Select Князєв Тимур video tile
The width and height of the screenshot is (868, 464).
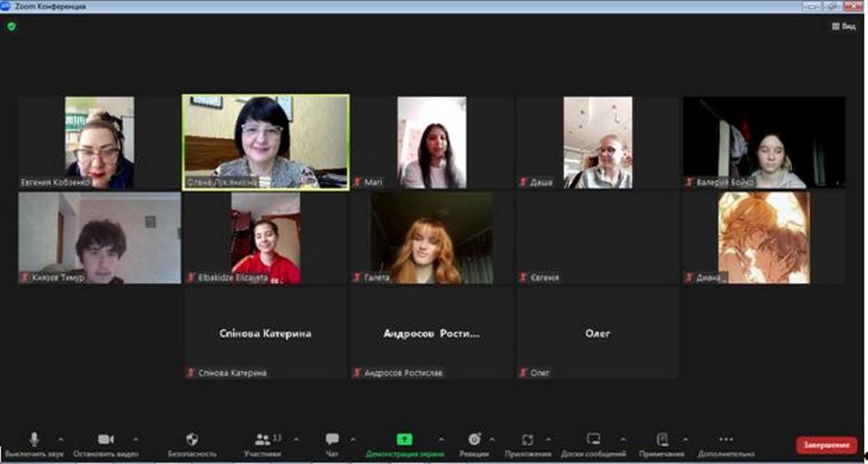(100, 237)
